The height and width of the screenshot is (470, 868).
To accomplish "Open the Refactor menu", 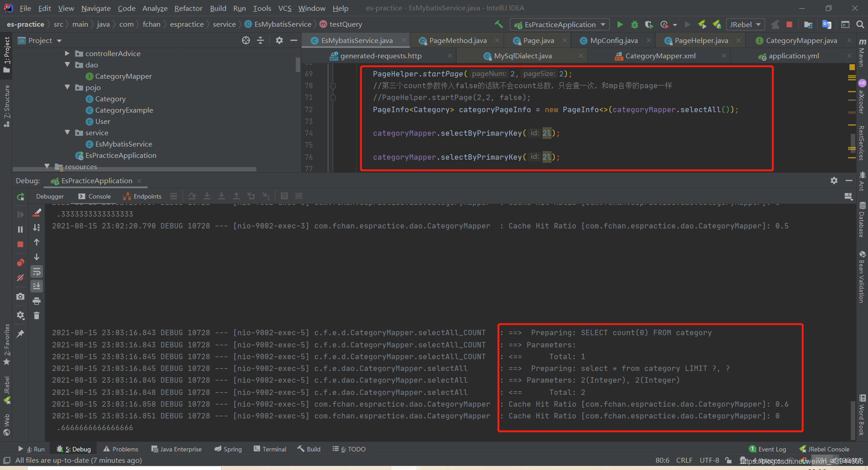I will [x=188, y=8].
